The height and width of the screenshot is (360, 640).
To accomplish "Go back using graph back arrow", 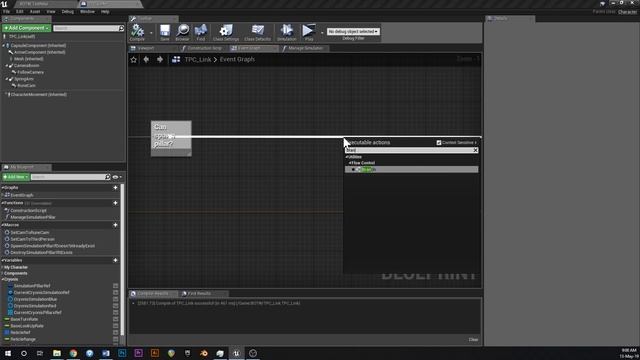I will tap(146, 60).
